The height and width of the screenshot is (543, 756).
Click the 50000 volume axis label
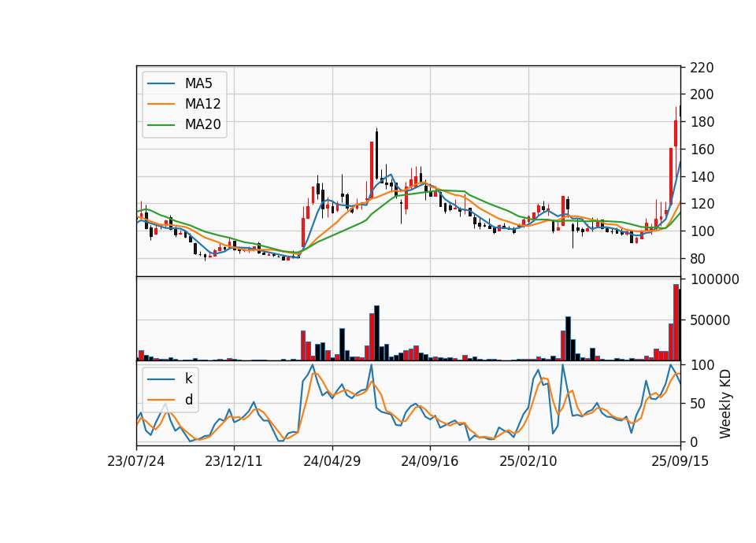click(x=710, y=320)
